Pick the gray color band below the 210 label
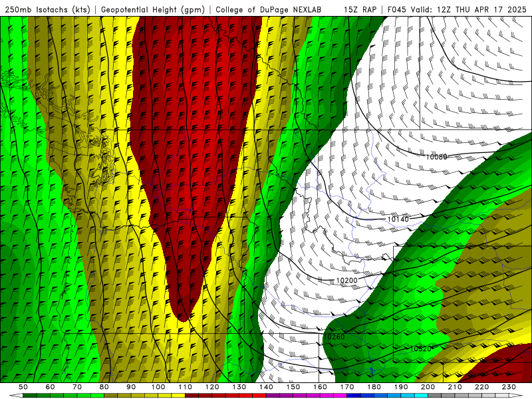The height and width of the screenshot is (399, 532). 462,396
